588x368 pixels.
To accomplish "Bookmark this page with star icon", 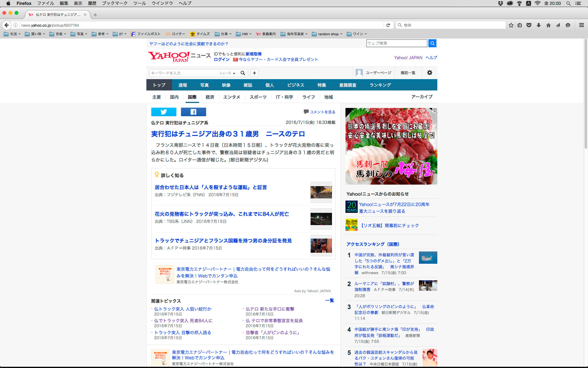I will click(511, 25).
